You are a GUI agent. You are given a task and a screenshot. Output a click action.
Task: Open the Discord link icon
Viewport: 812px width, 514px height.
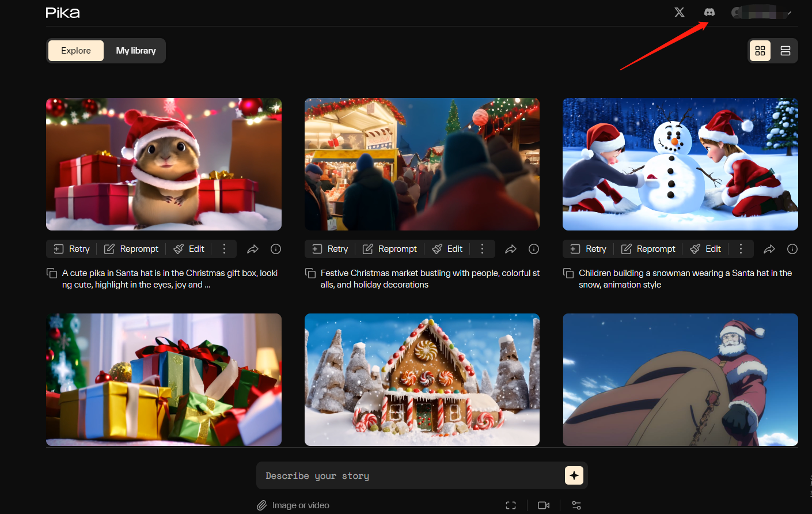pyautogui.click(x=709, y=12)
